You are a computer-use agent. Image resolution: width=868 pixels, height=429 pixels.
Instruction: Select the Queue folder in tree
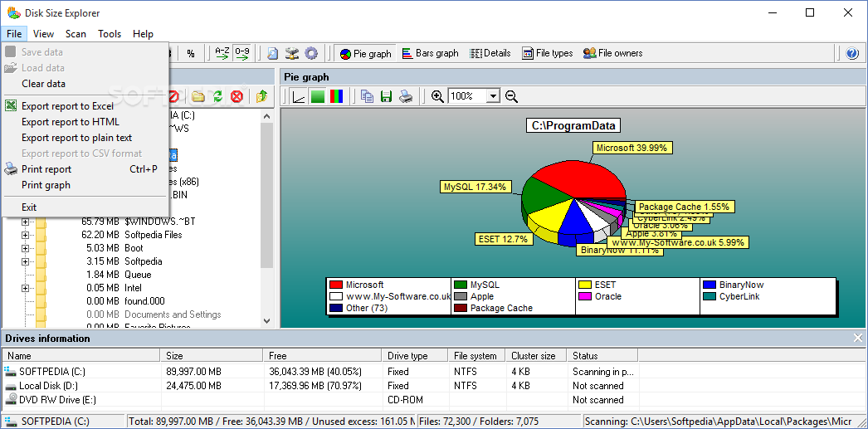138,275
